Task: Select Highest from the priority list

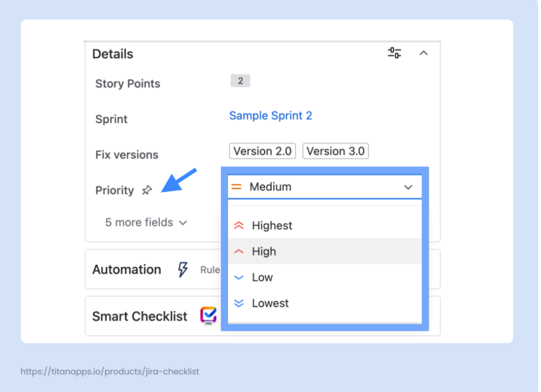Action: click(272, 226)
